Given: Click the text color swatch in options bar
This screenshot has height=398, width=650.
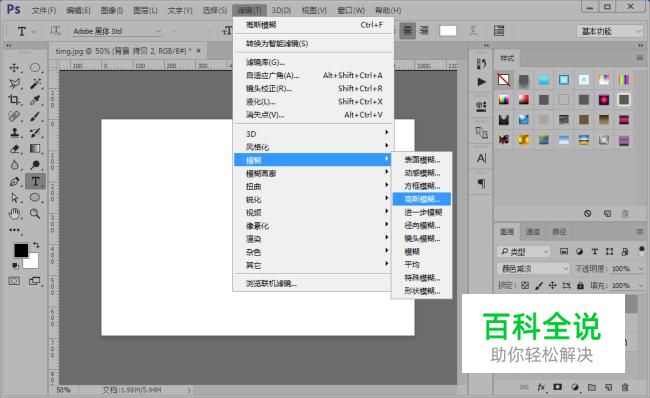Looking at the screenshot, I should point(448,31).
